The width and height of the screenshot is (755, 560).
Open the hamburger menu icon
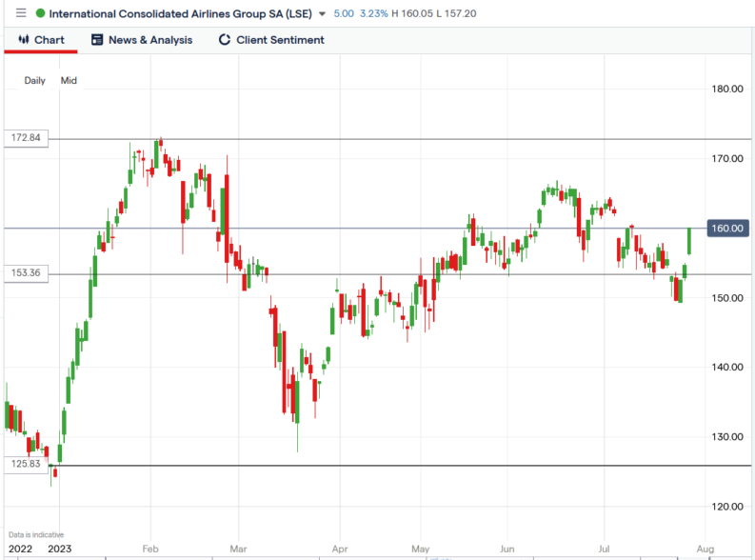pyautogui.click(x=22, y=13)
